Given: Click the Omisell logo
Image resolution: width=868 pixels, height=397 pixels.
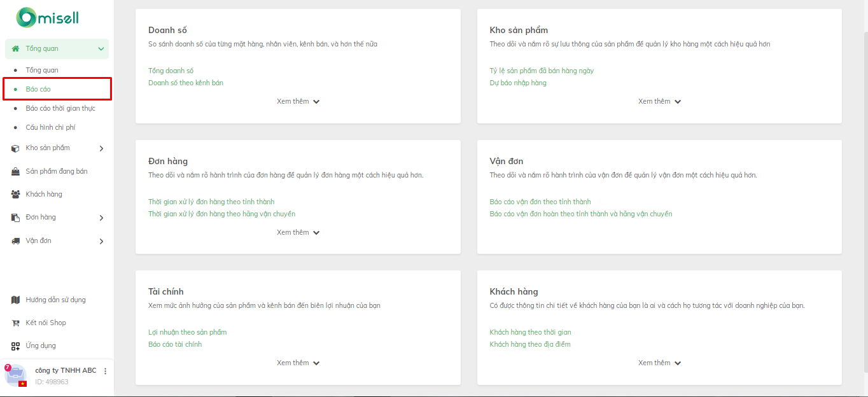Looking at the screenshot, I should click(48, 18).
